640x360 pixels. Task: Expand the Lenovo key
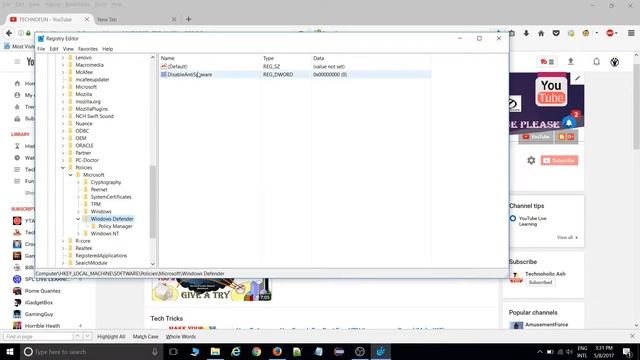point(63,58)
